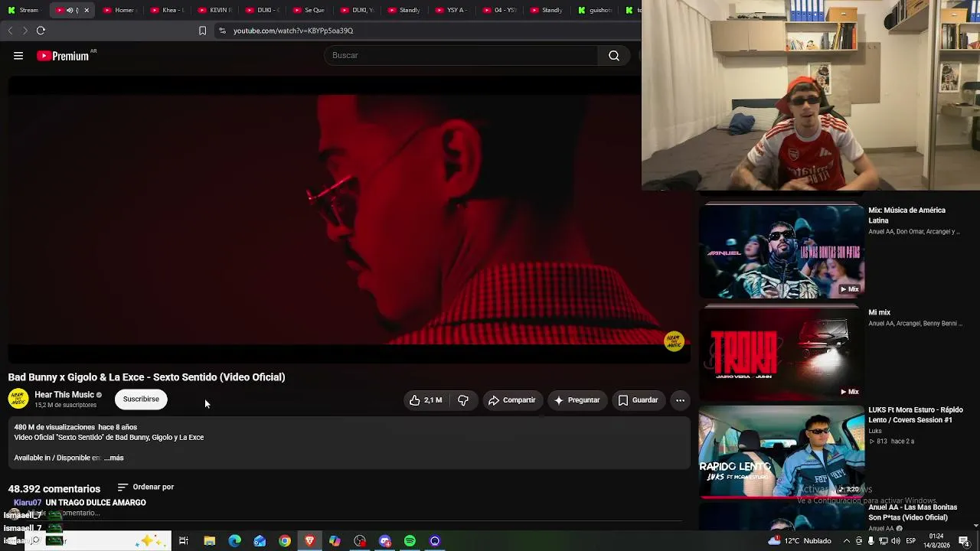Open the network tray icon
The image size is (980, 551).
coord(884,541)
